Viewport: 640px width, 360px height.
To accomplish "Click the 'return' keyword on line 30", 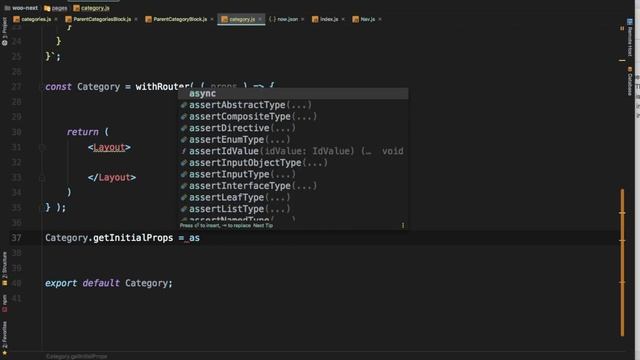I will pos(82,132).
